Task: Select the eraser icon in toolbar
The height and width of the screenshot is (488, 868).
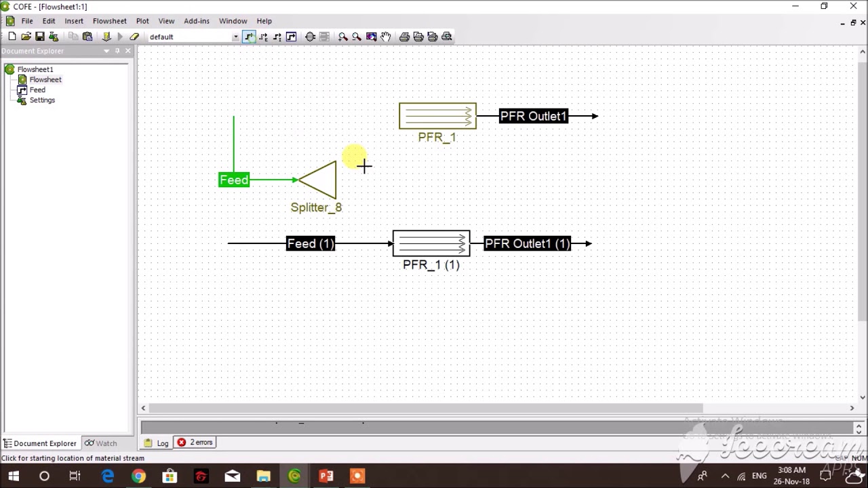Action: point(134,37)
